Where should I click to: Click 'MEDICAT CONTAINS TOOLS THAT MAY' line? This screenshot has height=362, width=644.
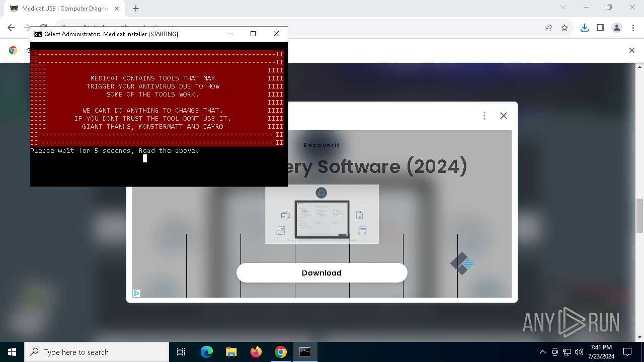point(152,78)
